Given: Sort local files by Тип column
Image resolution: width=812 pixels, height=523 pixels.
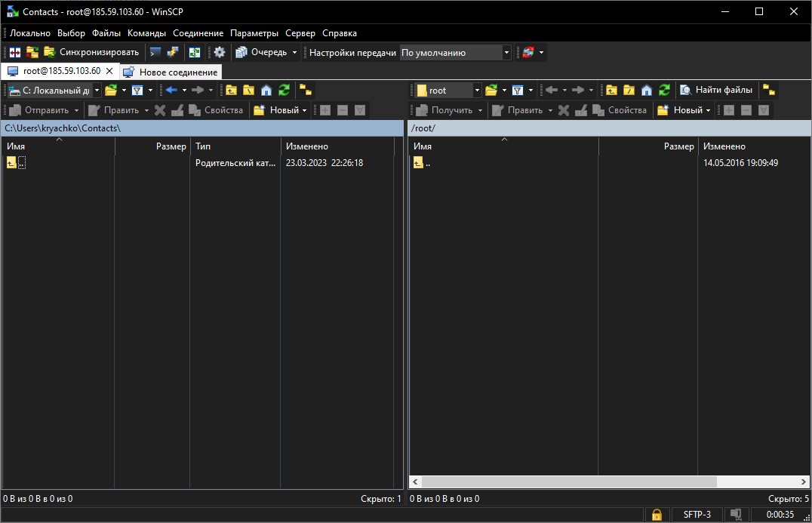Looking at the screenshot, I should [x=235, y=146].
